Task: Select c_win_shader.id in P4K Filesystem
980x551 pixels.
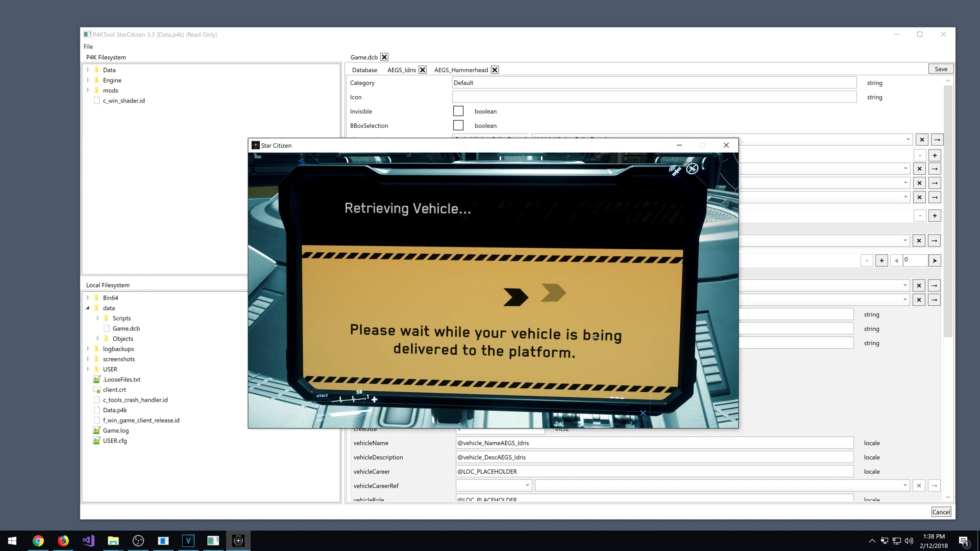Action: coord(124,100)
